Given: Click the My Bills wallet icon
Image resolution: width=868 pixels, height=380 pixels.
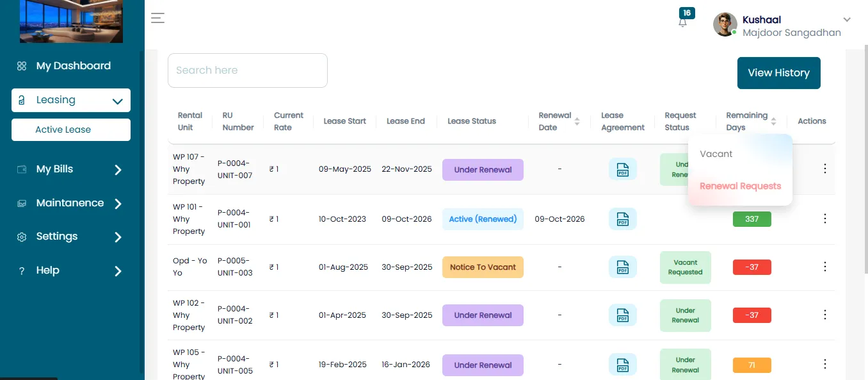Looking at the screenshot, I should 22,169.
